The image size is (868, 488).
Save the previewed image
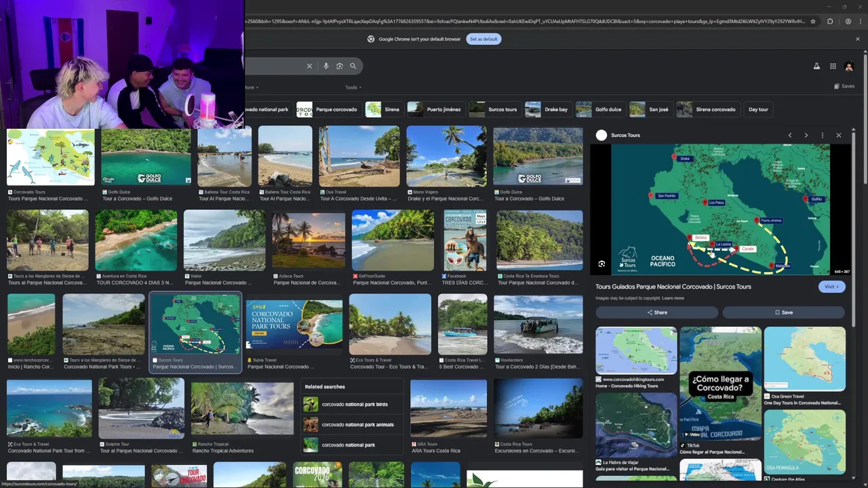point(783,312)
